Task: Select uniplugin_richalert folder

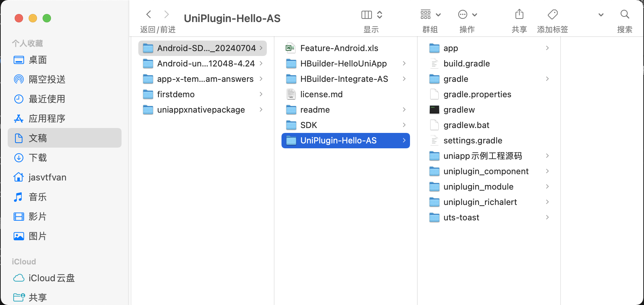Action: coord(489,202)
